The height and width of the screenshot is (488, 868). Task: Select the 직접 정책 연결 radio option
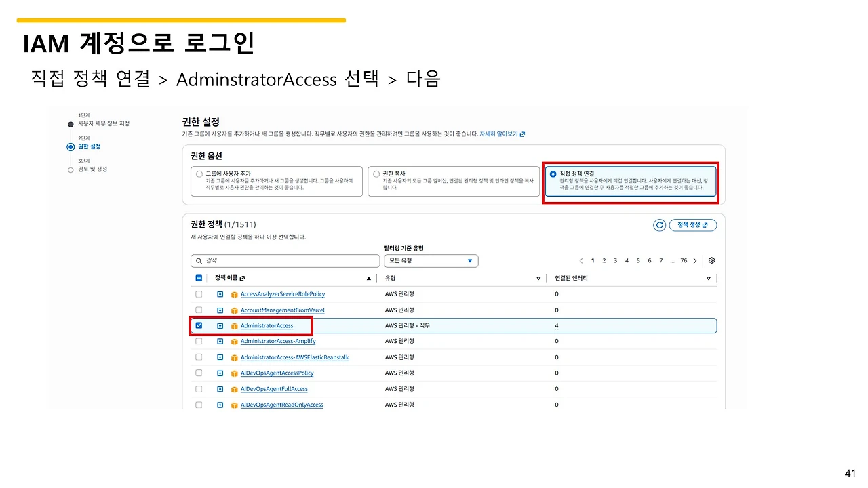coord(553,174)
